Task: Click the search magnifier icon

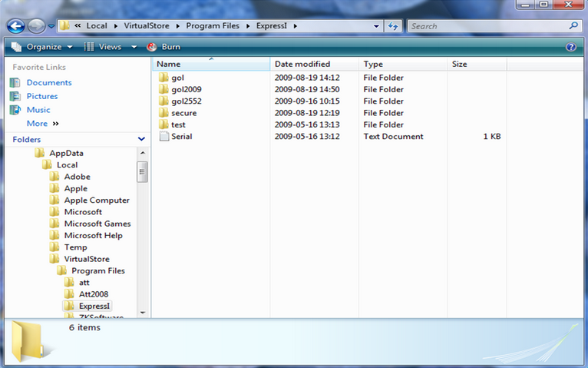Action: (x=573, y=26)
